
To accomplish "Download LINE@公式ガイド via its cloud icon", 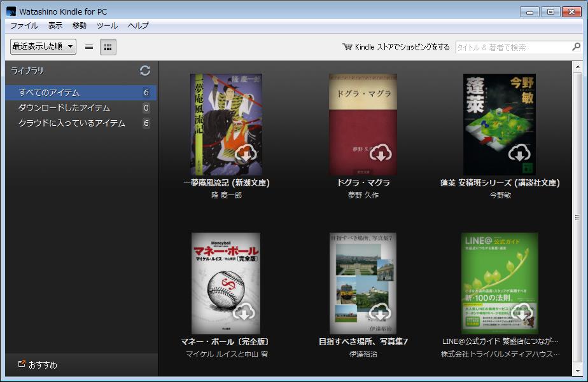I will (522, 312).
